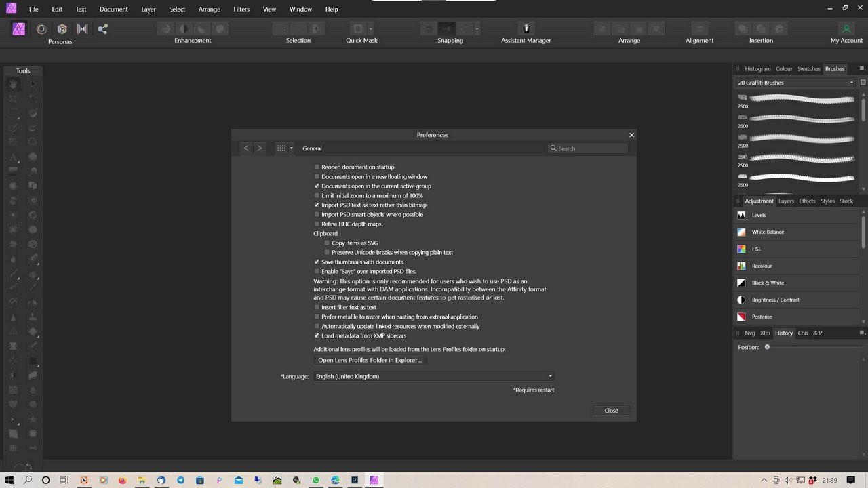Open the Layer menu

pos(149,9)
